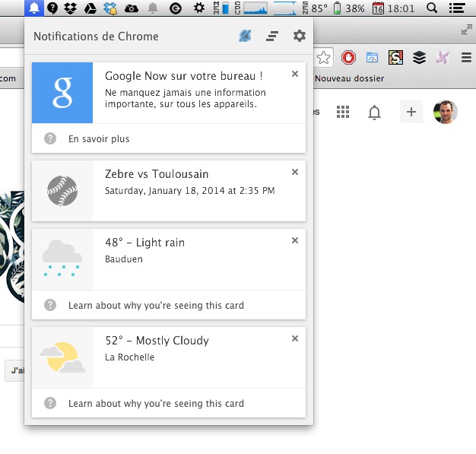Open 'Learn about' link under Bauduen card
The width and height of the screenshot is (476, 454).
point(156,305)
